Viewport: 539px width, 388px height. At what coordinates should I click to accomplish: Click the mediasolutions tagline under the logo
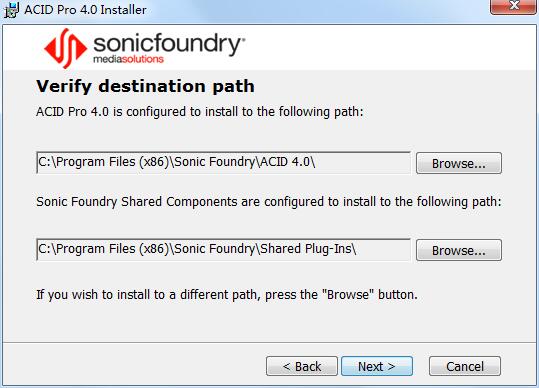pyautogui.click(x=128, y=59)
